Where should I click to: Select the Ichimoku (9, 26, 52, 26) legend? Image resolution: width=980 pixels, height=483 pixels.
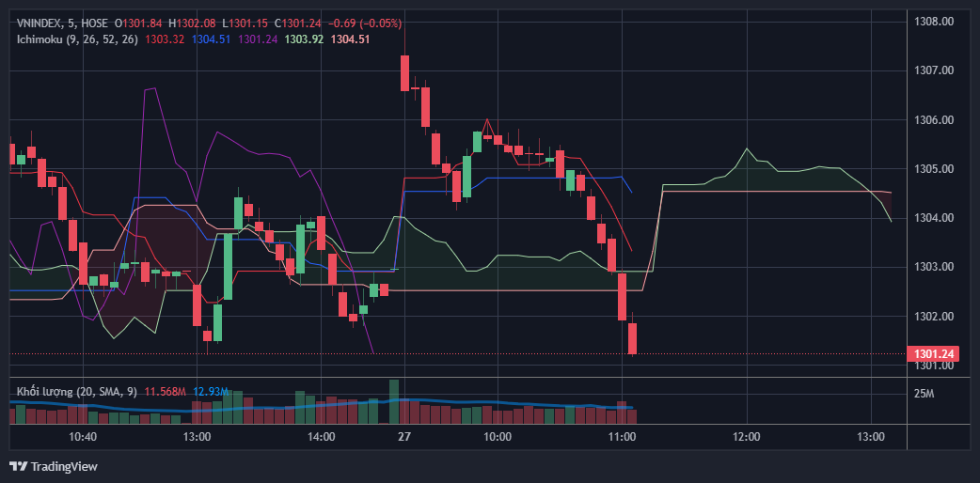pos(77,39)
